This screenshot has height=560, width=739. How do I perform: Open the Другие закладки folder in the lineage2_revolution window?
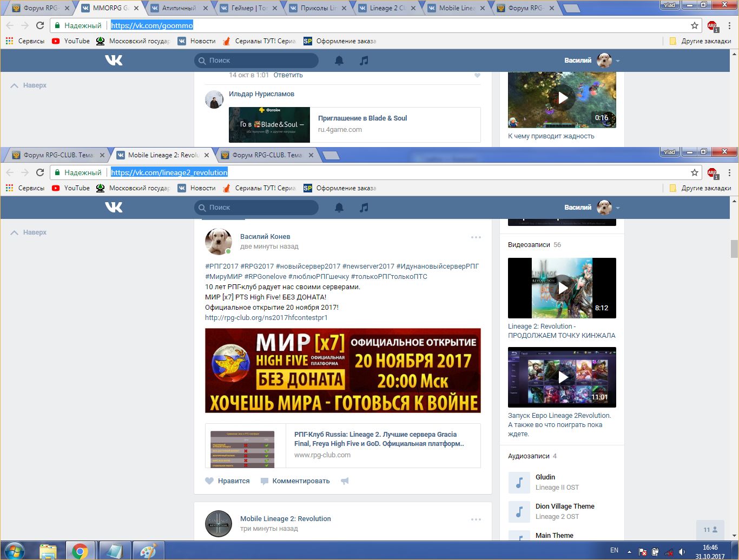700,188
